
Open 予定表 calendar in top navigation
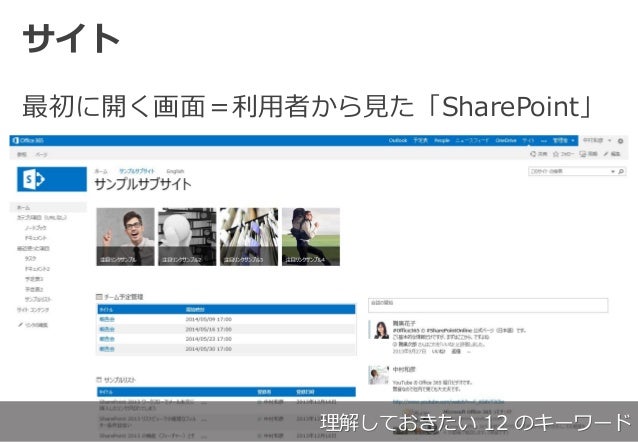pos(420,140)
